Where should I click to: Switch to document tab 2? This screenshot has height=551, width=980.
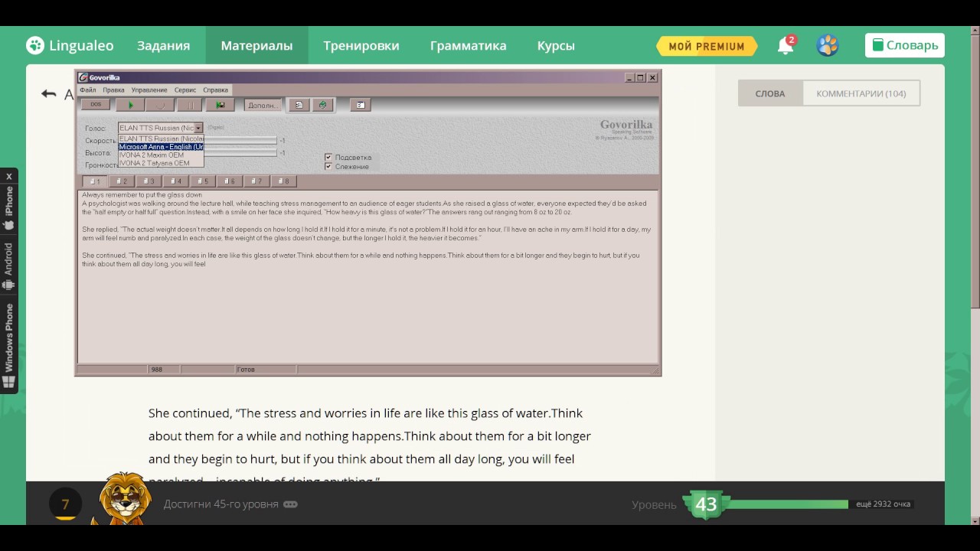(x=121, y=181)
